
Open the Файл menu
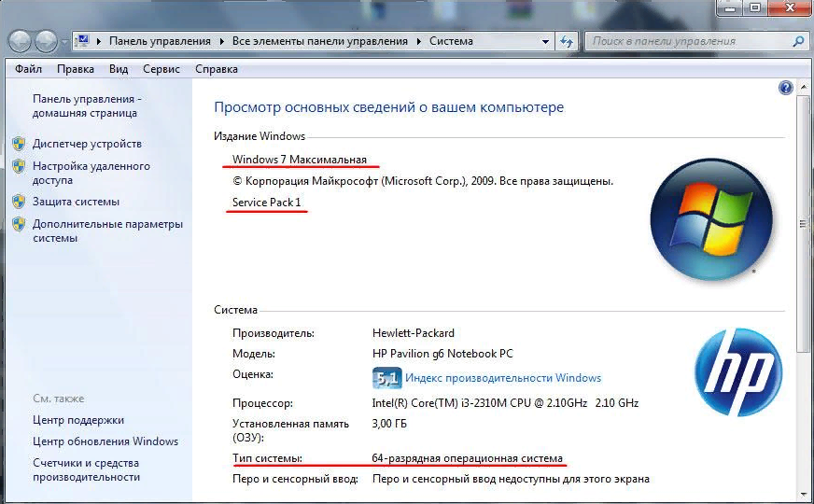[x=28, y=69]
